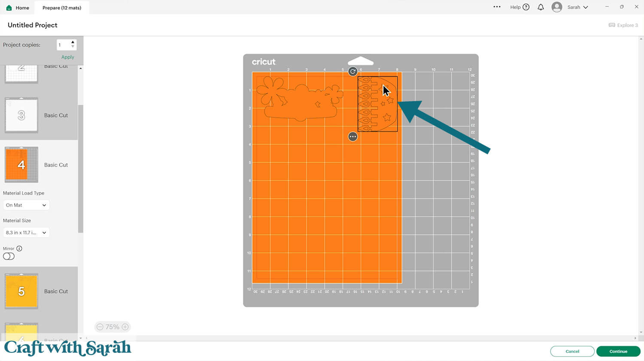Click Basic Cut label for mat 3

(x=56, y=115)
